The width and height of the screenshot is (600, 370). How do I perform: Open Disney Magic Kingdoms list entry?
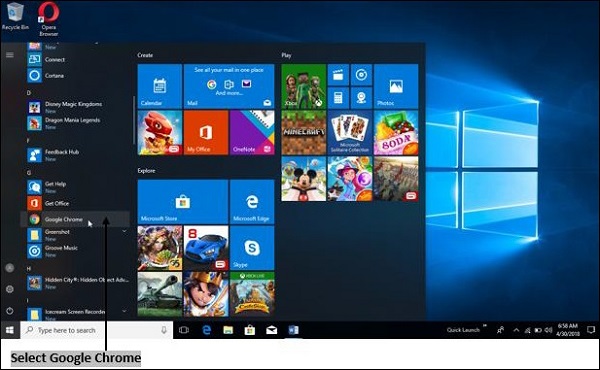pyautogui.click(x=75, y=107)
